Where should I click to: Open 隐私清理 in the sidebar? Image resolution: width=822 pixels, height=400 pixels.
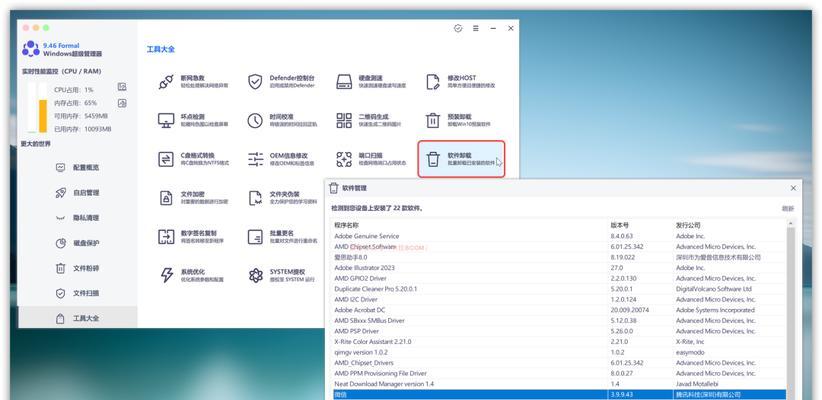78,218
